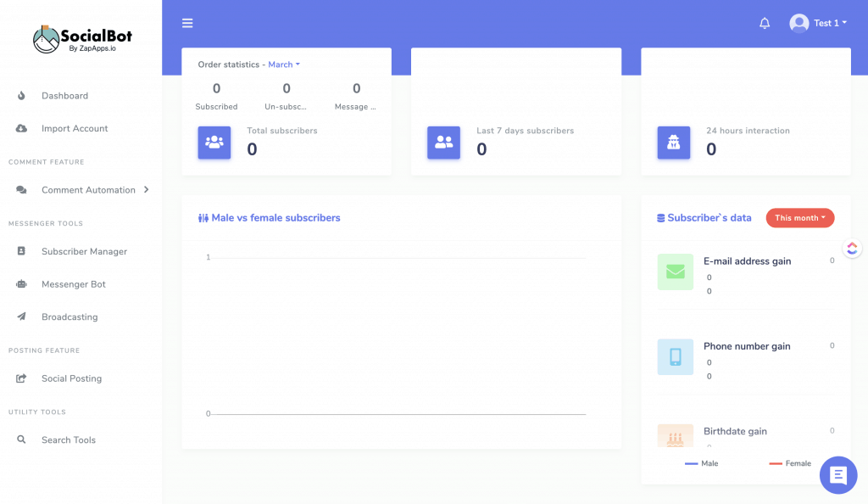The width and height of the screenshot is (868, 504).
Task: Toggle the hamburger sidebar menu
Action: coord(187,23)
